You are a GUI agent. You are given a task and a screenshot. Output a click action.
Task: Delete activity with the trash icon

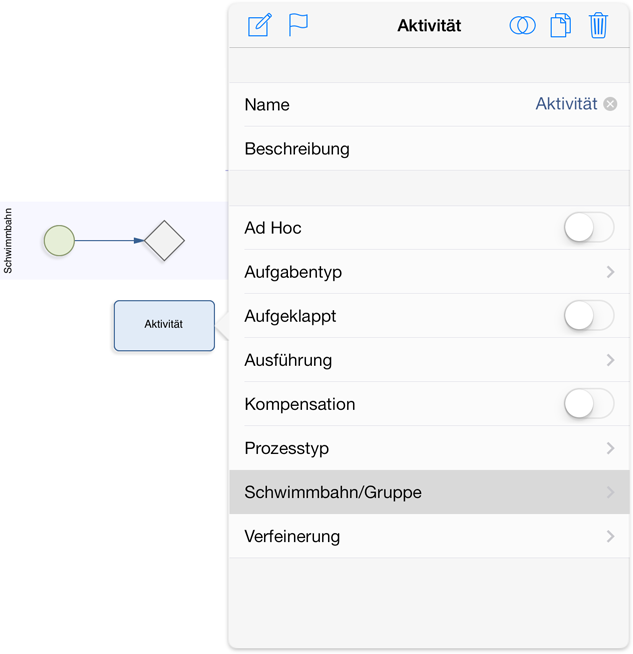(x=598, y=25)
